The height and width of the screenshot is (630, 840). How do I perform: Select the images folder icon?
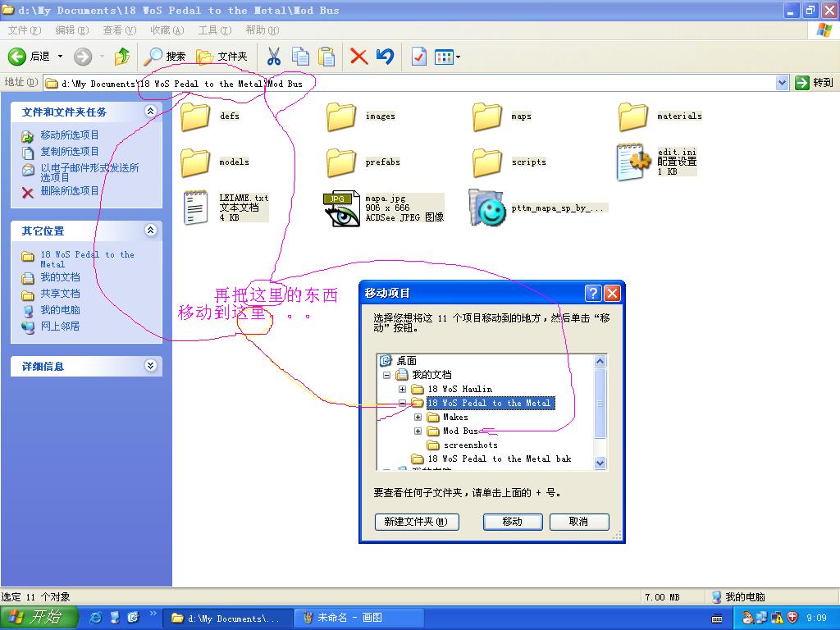(x=341, y=117)
